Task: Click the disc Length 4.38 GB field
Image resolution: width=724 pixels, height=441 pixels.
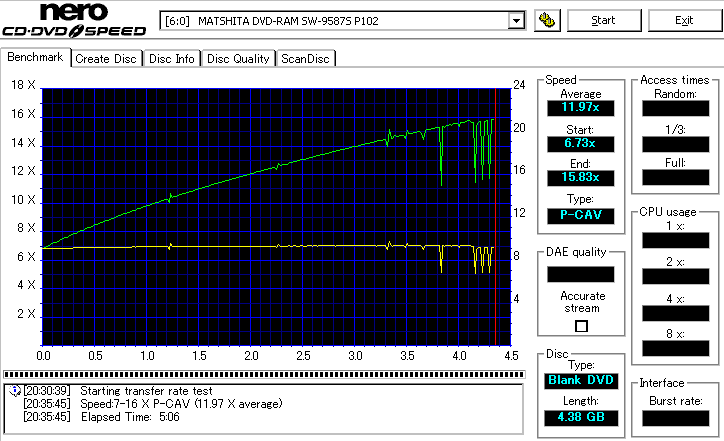Action: [580, 417]
